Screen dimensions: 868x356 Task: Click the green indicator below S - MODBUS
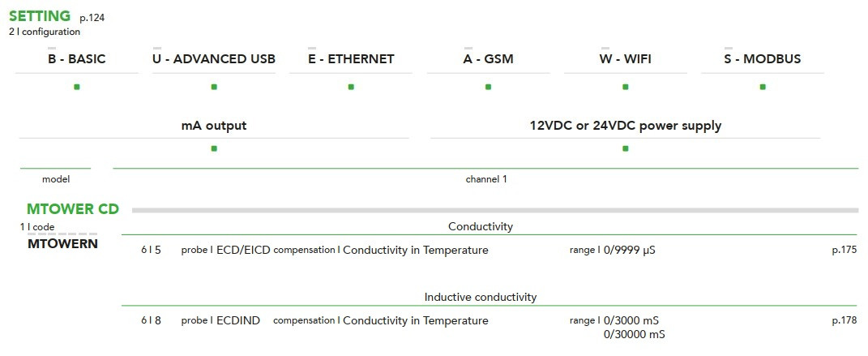[763, 87]
